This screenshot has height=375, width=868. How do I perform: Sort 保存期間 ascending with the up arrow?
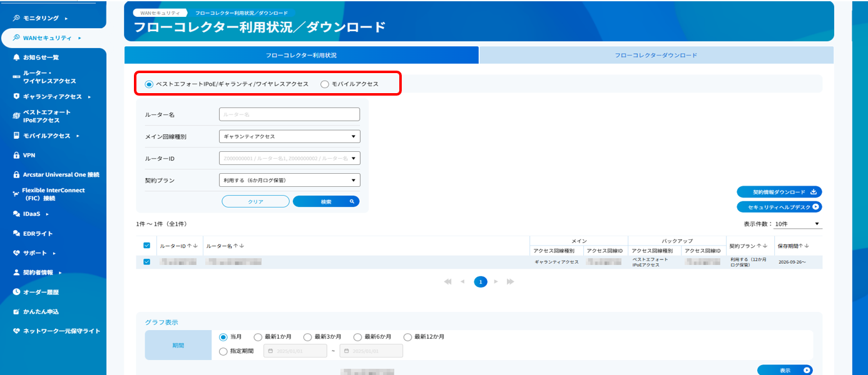(x=802, y=246)
